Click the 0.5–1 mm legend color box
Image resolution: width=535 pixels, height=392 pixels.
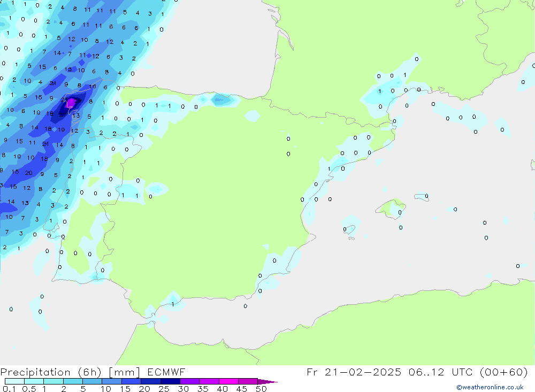pyautogui.click(x=34, y=381)
